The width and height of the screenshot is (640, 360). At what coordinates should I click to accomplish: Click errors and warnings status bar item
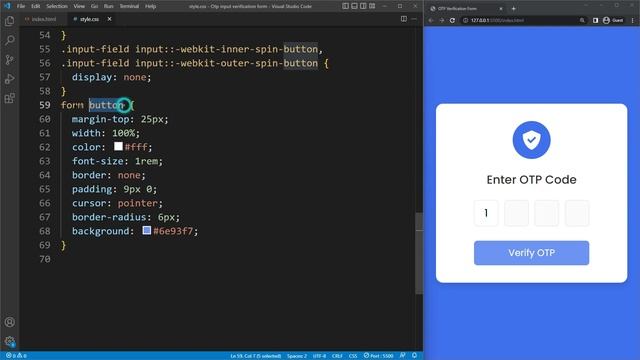16,356
